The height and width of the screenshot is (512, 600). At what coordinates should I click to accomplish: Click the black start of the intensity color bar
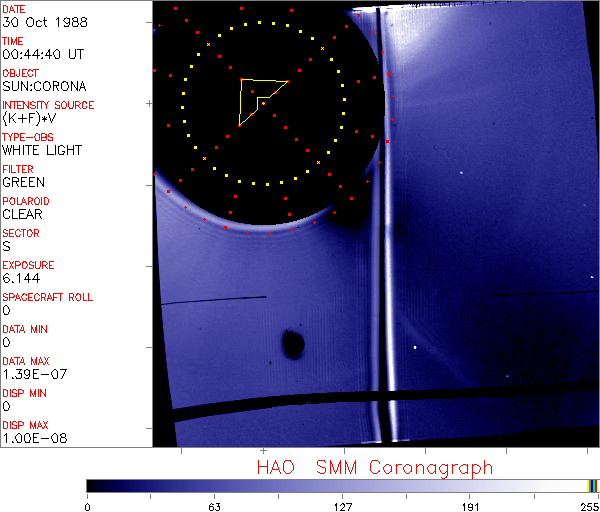[x=92, y=485]
